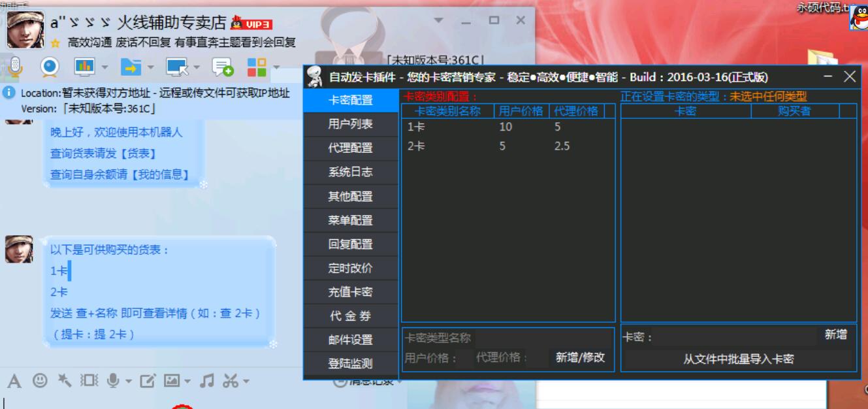Open the handwriting input pad icon

148,380
